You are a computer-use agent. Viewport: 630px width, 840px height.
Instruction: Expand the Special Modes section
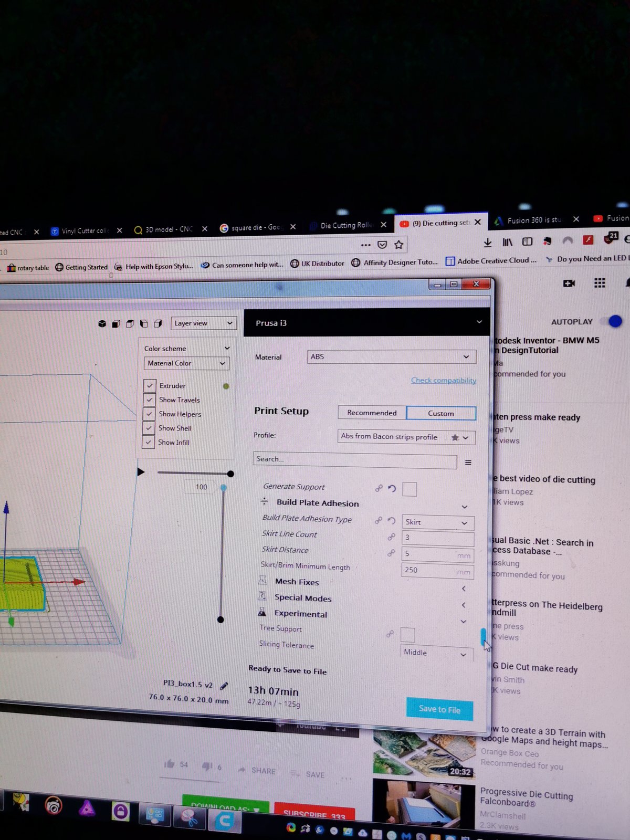464,605
